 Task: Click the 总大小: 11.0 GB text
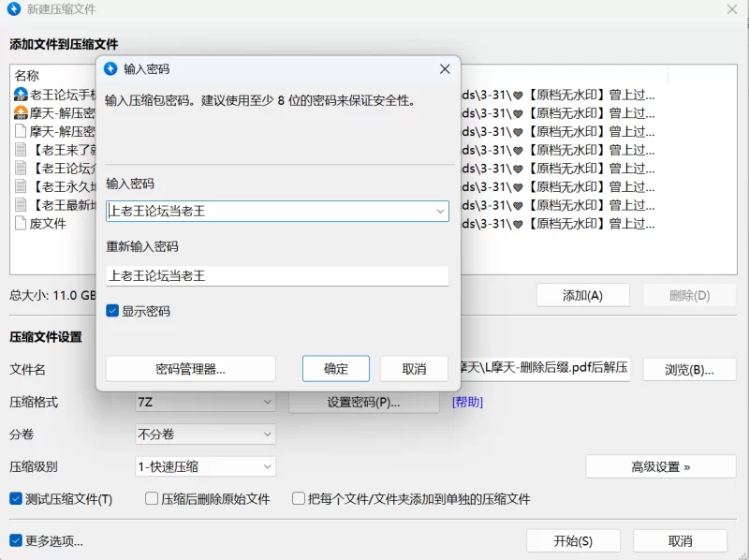(52, 295)
